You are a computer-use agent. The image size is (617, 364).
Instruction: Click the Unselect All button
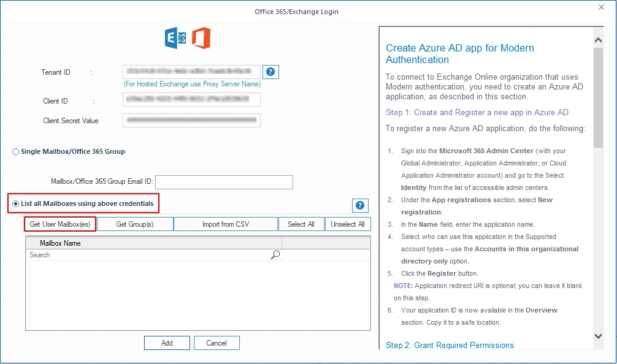click(348, 224)
